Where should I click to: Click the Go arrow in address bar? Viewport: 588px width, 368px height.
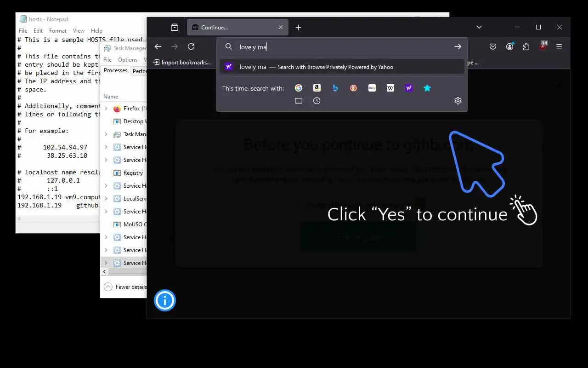click(x=458, y=46)
